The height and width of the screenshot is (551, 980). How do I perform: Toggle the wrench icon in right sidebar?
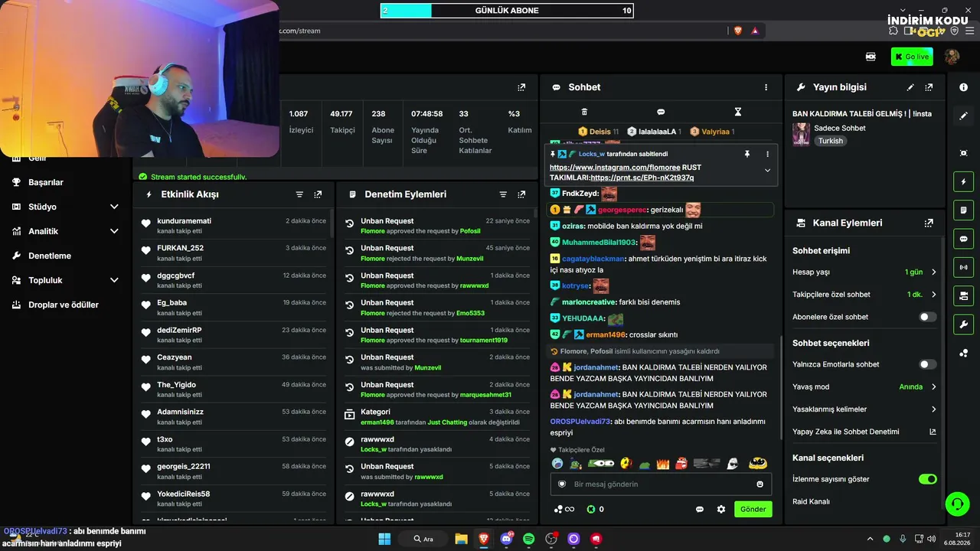963,324
